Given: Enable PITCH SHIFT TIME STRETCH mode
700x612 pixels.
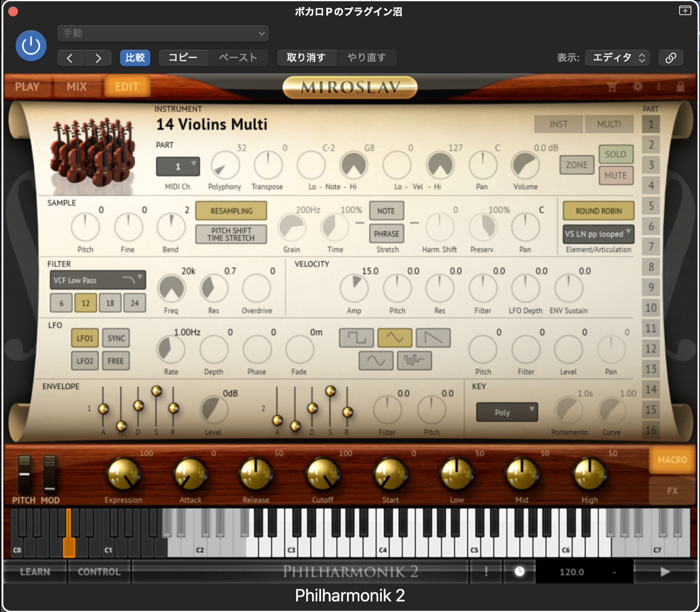Looking at the screenshot, I should click(x=231, y=234).
